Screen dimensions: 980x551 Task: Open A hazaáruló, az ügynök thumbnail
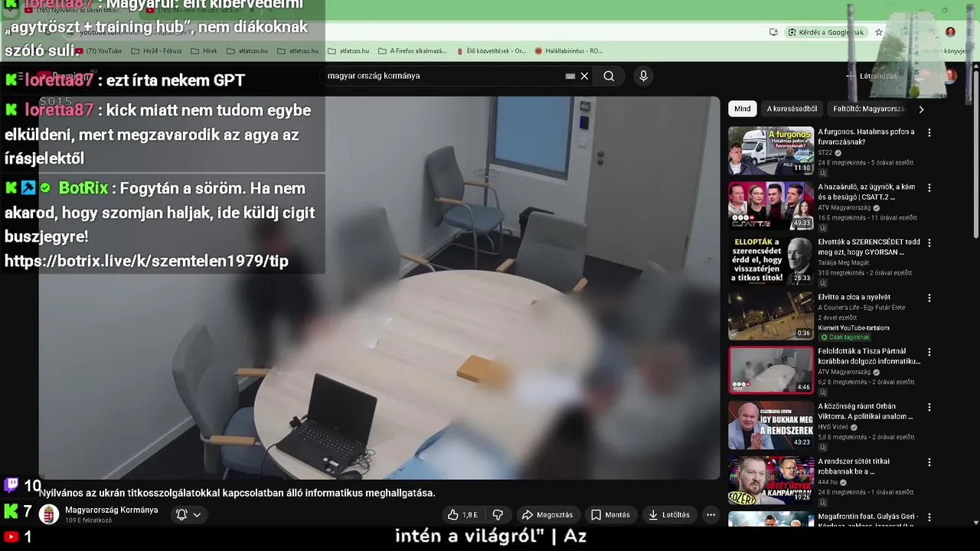point(771,206)
